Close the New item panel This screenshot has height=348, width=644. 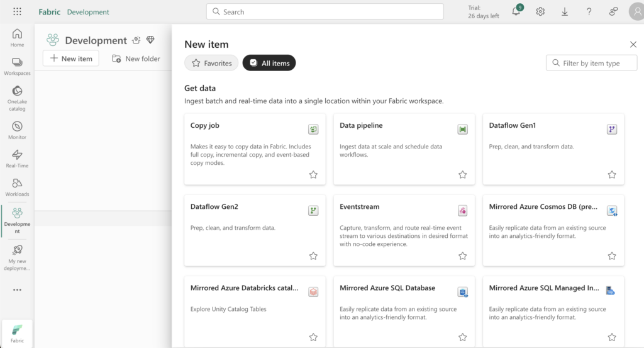pos(633,45)
